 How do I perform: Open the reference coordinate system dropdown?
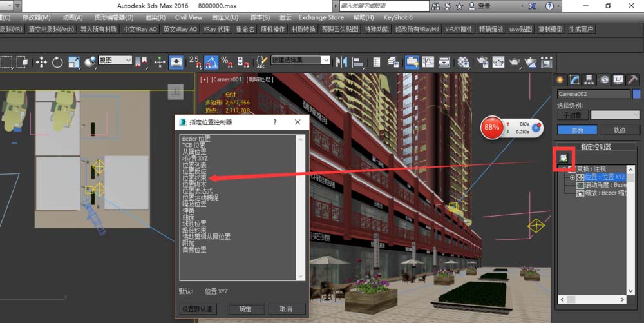[x=115, y=61]
